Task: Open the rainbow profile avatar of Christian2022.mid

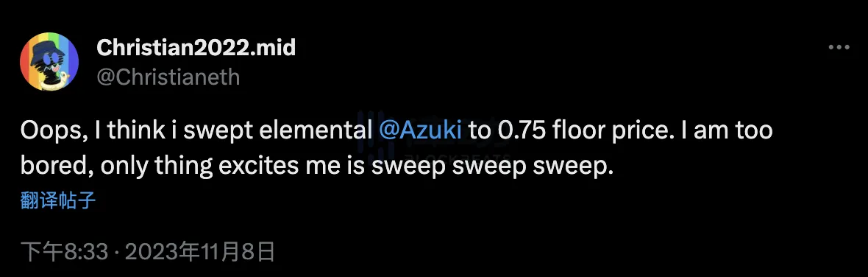Action: coord(49,61)
